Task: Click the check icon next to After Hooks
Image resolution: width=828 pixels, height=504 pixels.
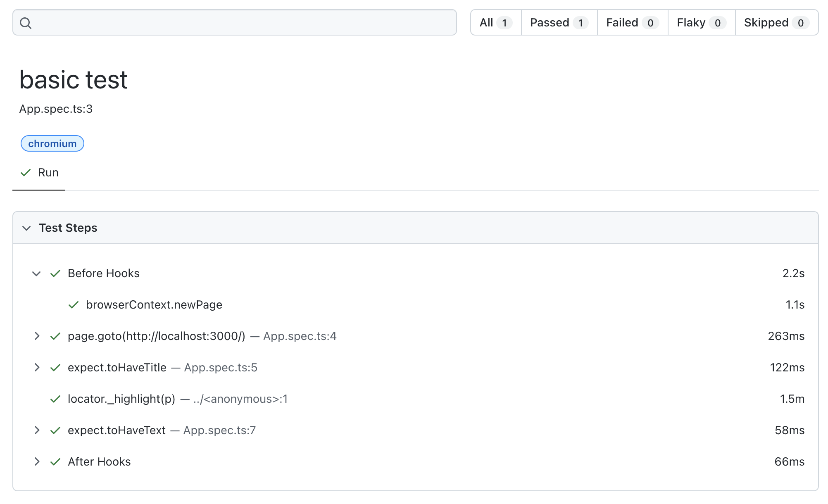Action: click(x=56, y=461)
